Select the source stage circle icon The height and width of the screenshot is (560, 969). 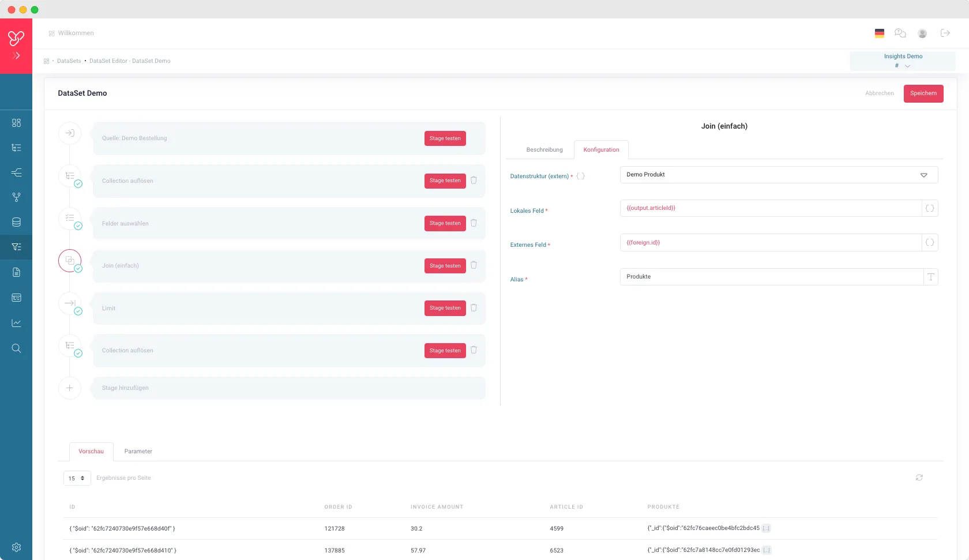(x=70, y=133)
